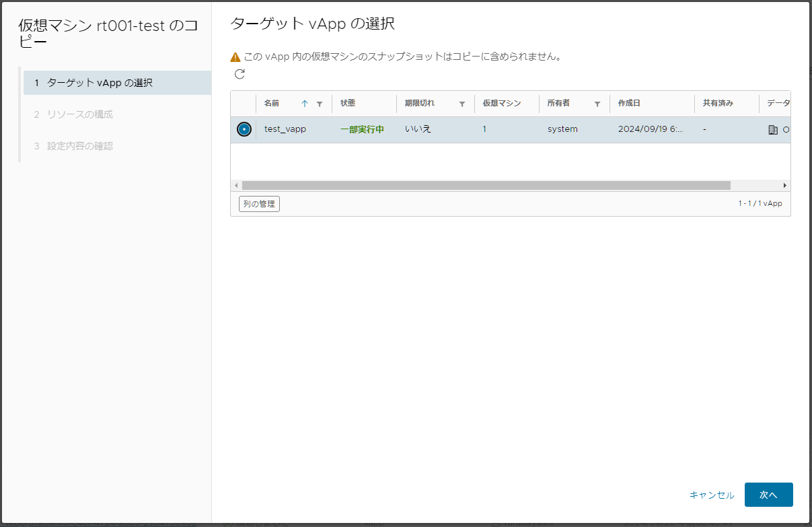This screenshot has width=812, height=527.
Task: Click the orange warning triangle icon
Action: pyautogui.click(x=235, y=57)
